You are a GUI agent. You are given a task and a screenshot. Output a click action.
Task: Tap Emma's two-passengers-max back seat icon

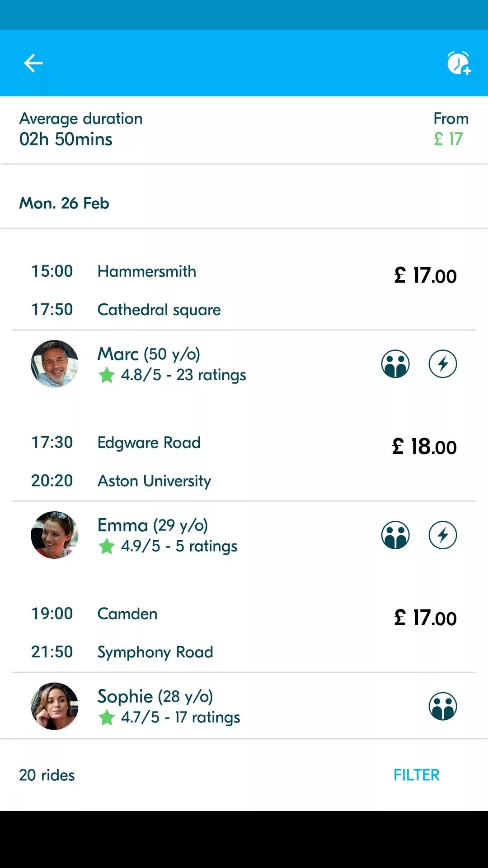click(x=395, y=535)
